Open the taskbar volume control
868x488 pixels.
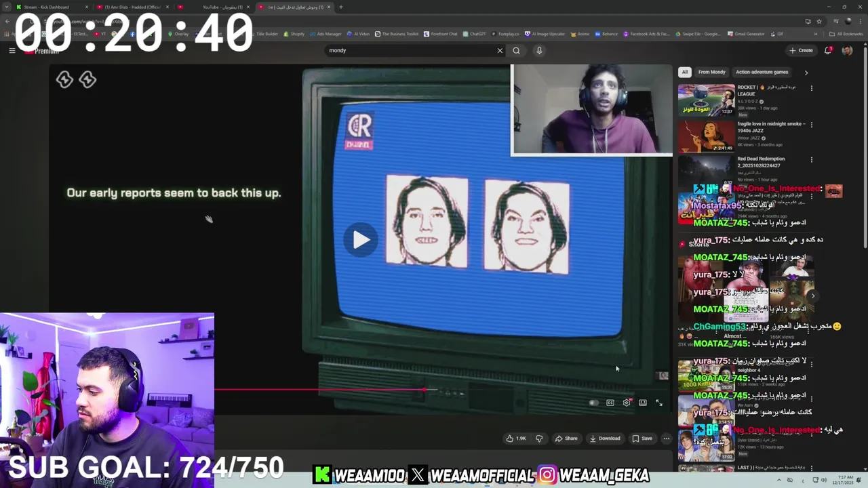click(824, 480)
